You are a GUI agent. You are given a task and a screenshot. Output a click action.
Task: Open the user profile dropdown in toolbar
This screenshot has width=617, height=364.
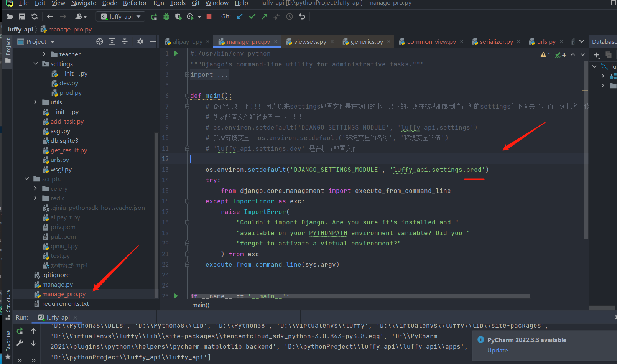click(81, 16)
